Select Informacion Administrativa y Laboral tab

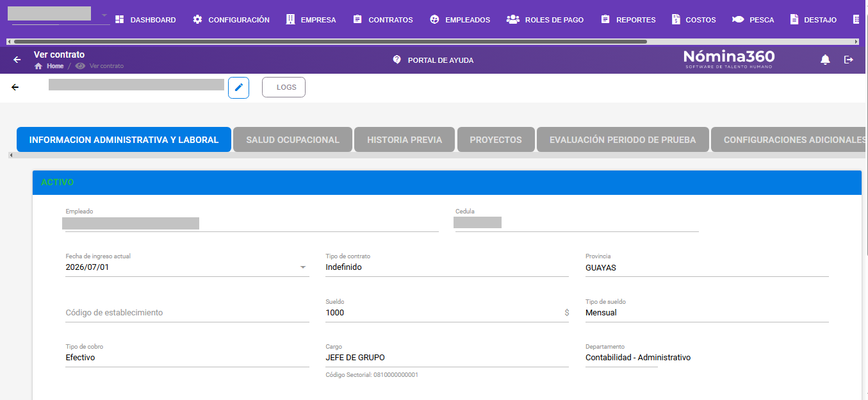[x=124, y=140]
